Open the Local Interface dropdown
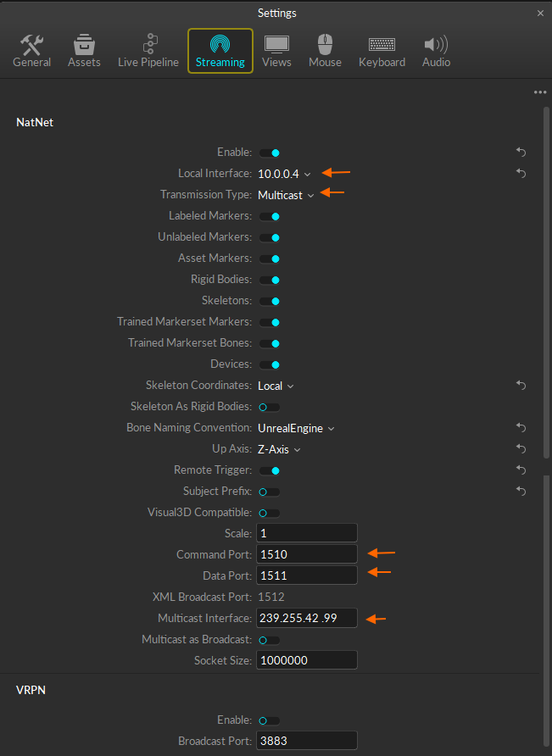552x756 pixels. 284,174
